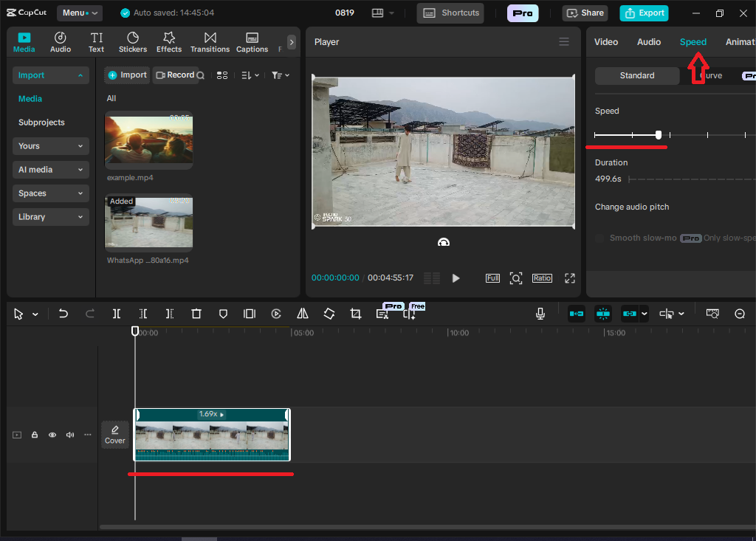The image size is (756, 541).
Task: Click the Delete trash icon in timeline toolbar
Action: coord(196,314)
